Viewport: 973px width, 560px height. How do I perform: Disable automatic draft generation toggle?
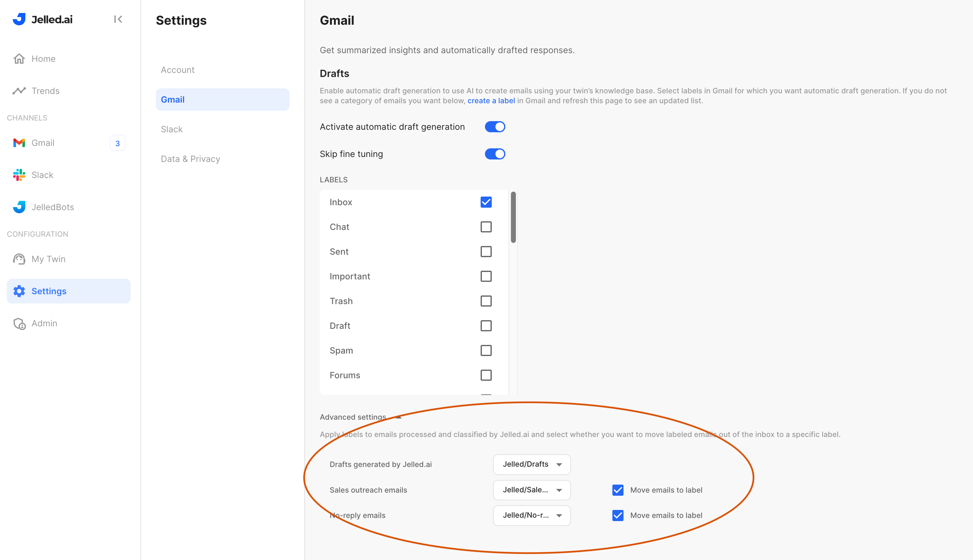[495, 127]
